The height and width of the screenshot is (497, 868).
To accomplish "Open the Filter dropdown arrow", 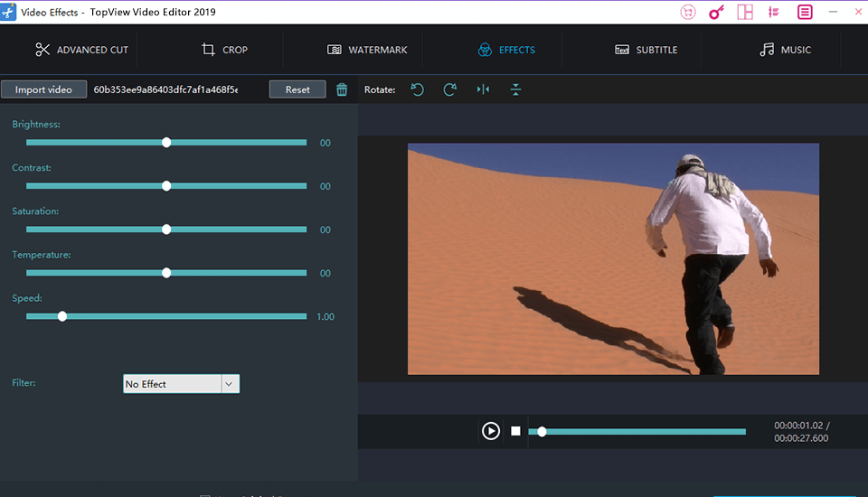I will pyautogui.click(x=229, y=384).
